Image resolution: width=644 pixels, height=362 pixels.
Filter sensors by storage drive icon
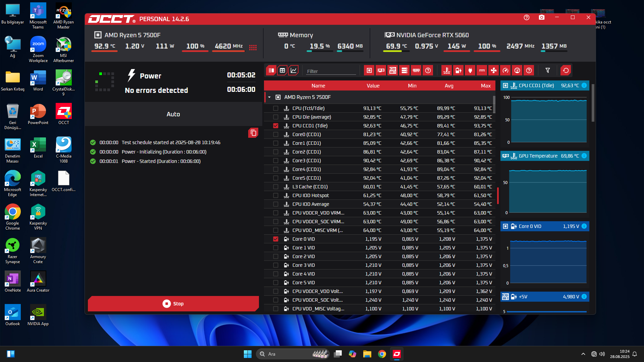[x=405, y=70]
